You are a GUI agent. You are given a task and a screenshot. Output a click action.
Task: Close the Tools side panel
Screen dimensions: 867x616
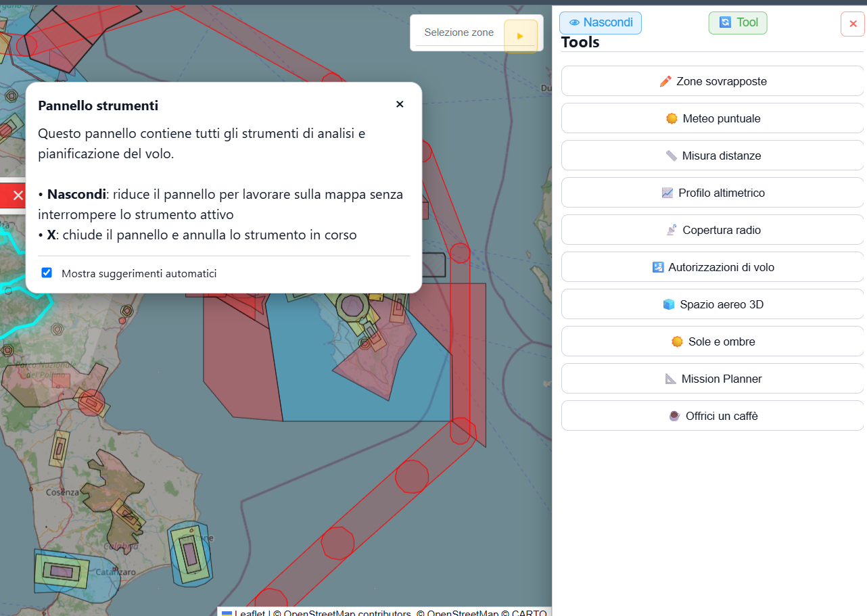853,24
